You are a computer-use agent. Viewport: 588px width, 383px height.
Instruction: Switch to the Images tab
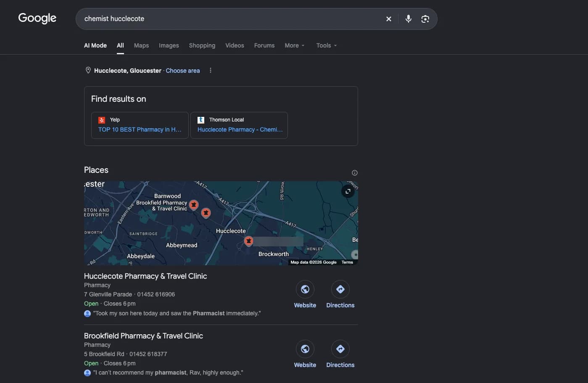click(x=169, y=45)
